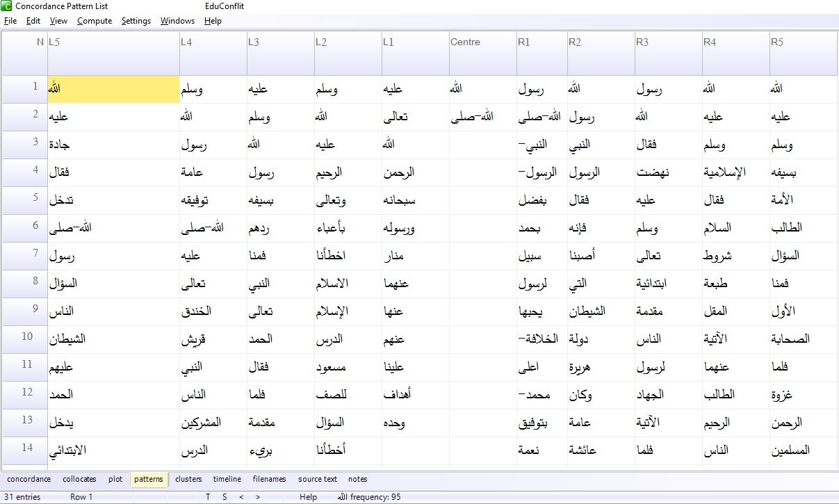Click the Concordance app icon in title bar

[7, 6]
